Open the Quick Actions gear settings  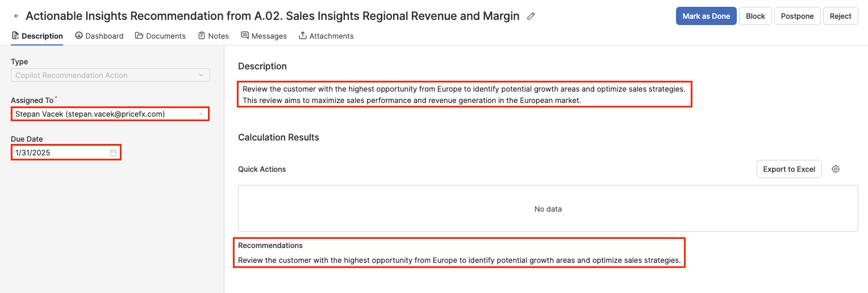pos(836,169)
